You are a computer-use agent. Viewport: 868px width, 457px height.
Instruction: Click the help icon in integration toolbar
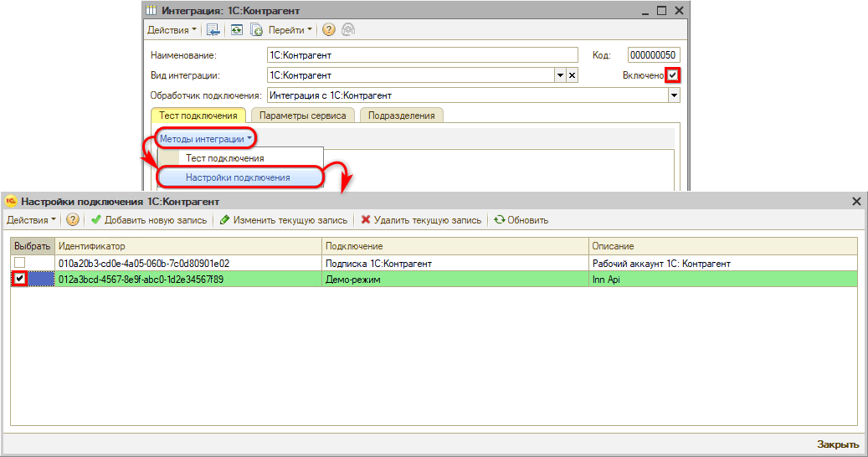click(x=328, y=30)
